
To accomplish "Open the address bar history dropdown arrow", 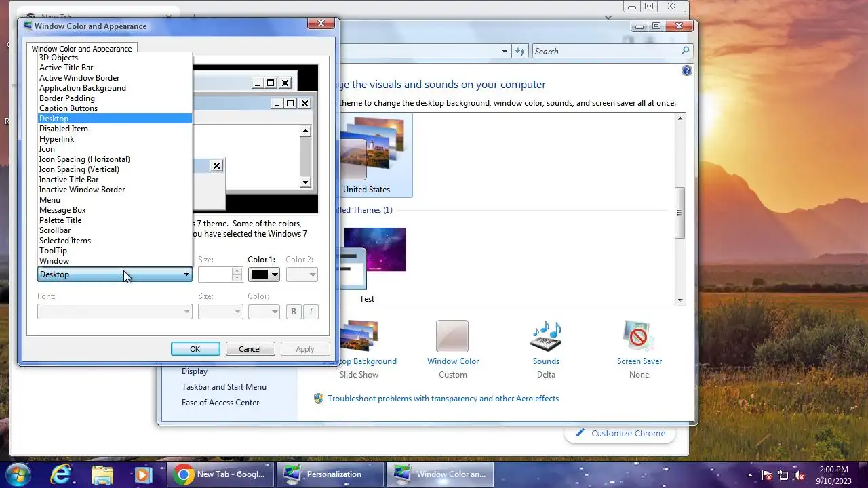I will coord(505,51).
